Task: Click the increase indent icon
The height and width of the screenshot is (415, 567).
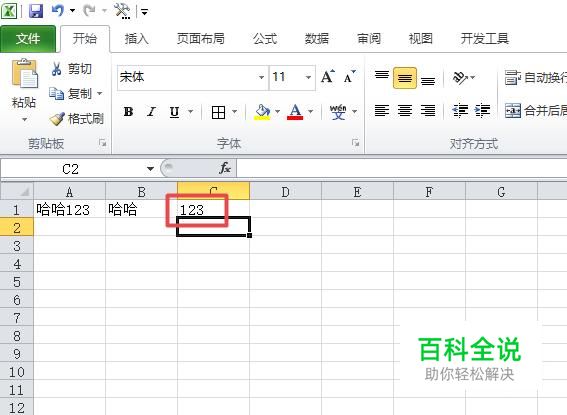Action: (x=483, y=111)
